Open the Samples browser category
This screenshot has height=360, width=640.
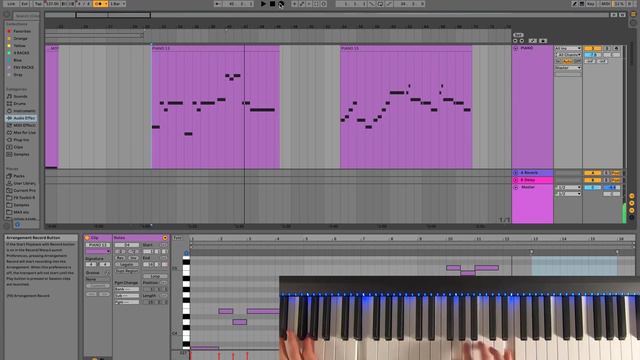click(x=21, y=154)
